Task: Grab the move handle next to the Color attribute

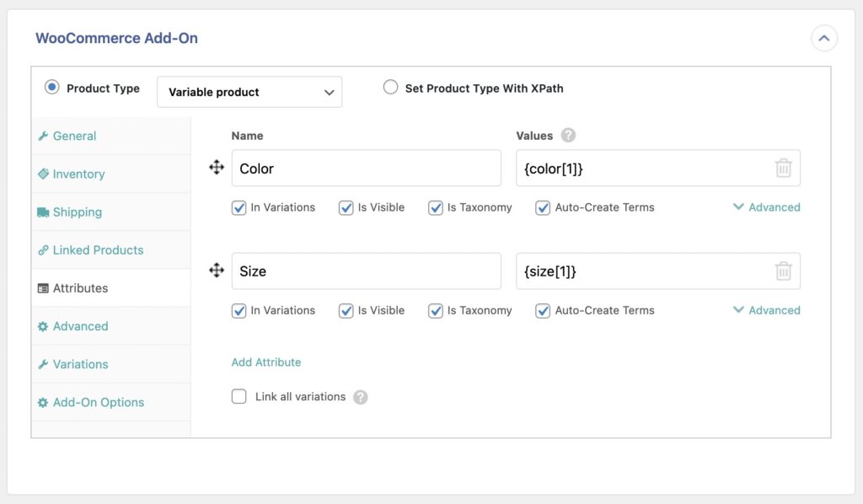Action: 217,168
